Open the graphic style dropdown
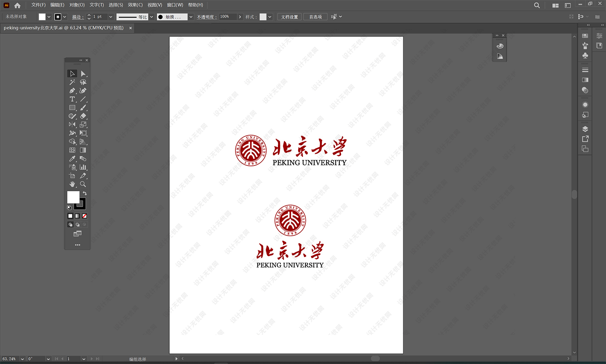 [270, 17]
